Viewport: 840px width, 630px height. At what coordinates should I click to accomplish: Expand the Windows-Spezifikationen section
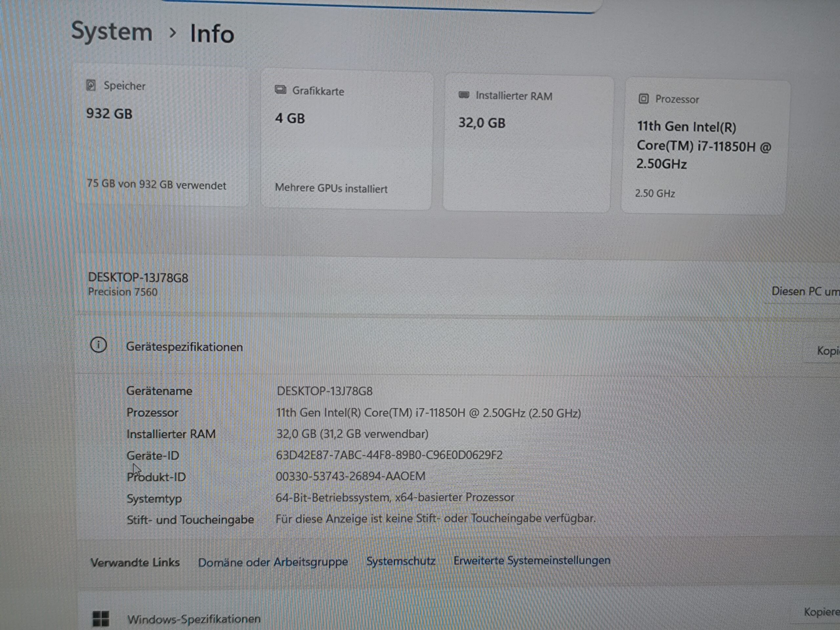tap(194, 619)
